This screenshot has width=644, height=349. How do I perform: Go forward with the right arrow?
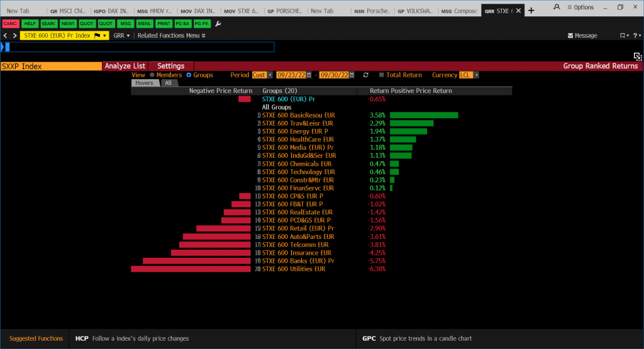click(x=15, y=36)
